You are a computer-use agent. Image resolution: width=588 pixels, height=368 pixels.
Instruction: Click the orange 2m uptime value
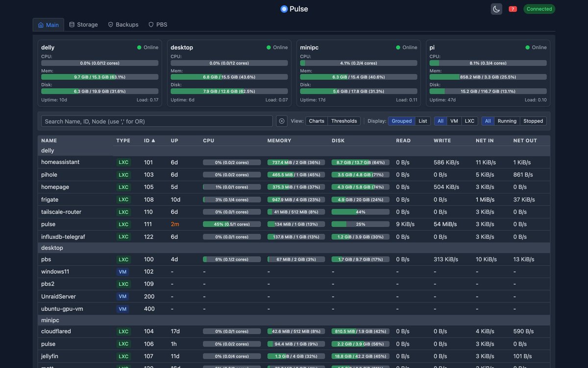[x=175, y=224]
